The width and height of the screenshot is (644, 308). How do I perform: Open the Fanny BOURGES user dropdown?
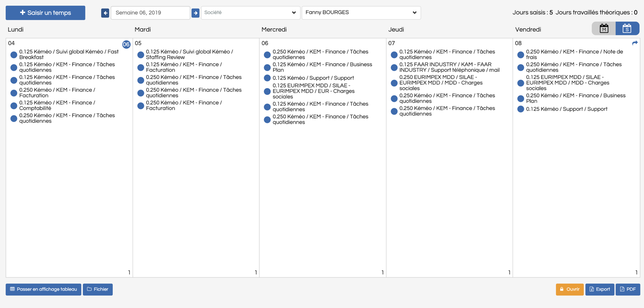pyautogui.click(x=361, y=13)
